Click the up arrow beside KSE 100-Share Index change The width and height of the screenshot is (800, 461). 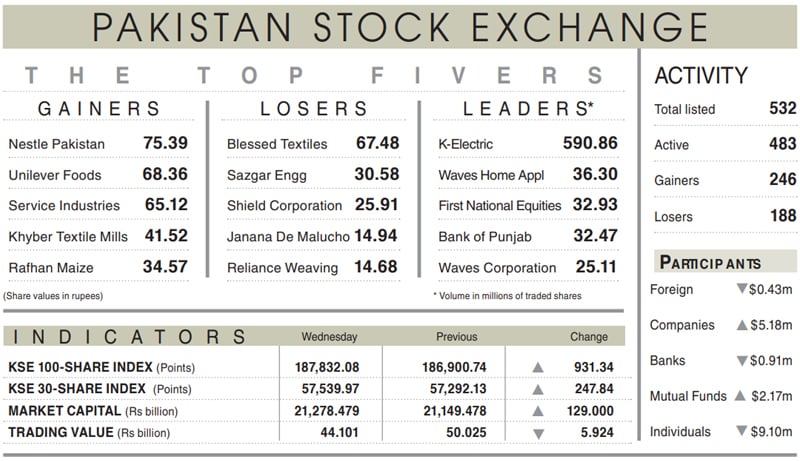538,367
